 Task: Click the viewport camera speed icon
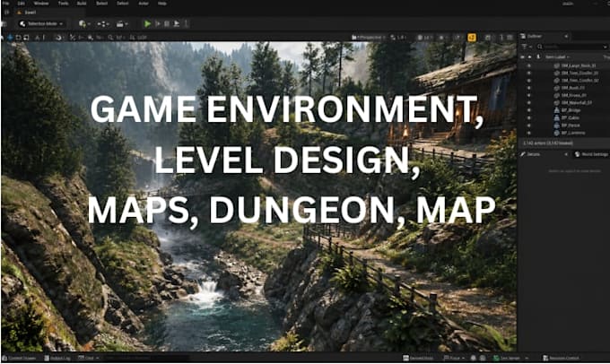[x=393, y=38]
